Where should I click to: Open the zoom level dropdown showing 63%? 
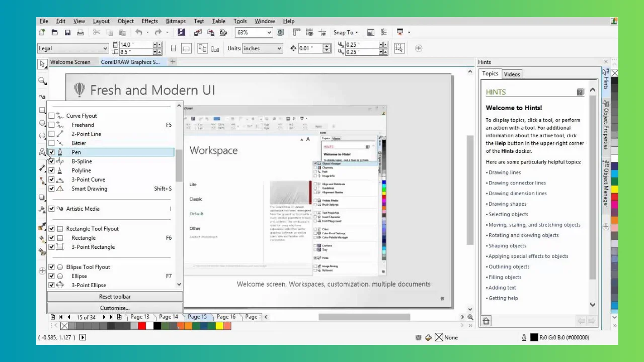pyautogui.click(x=269, y=32)
